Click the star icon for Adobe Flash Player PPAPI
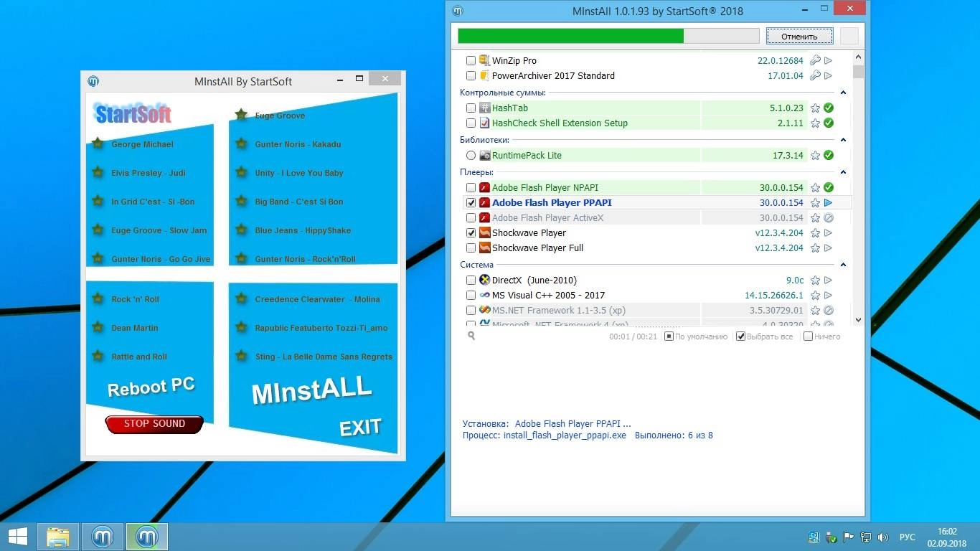Viewport: 980px width, 551px height. pos(815,203)
